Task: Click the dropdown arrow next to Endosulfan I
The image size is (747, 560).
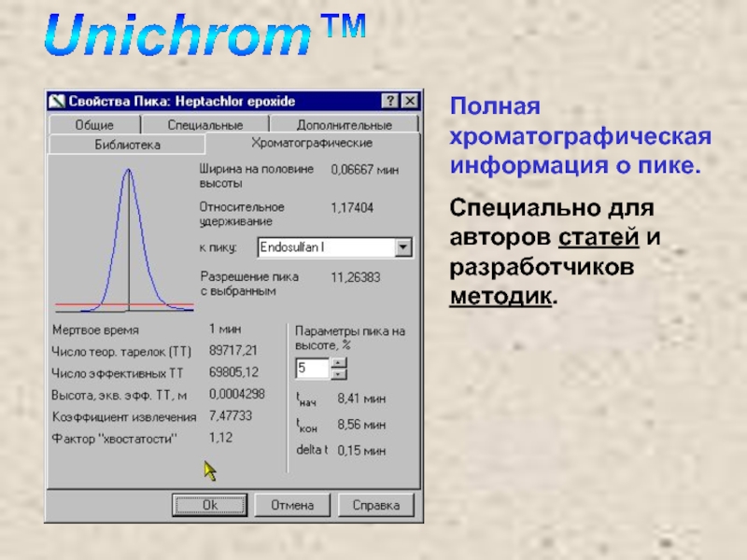Action: click(403, 247)
